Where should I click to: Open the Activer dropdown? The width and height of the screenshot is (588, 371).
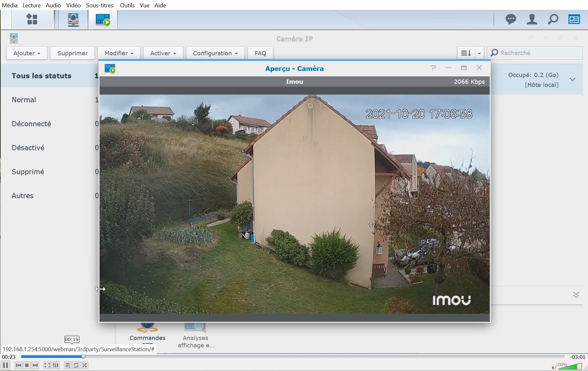click(x=163, y=53)
